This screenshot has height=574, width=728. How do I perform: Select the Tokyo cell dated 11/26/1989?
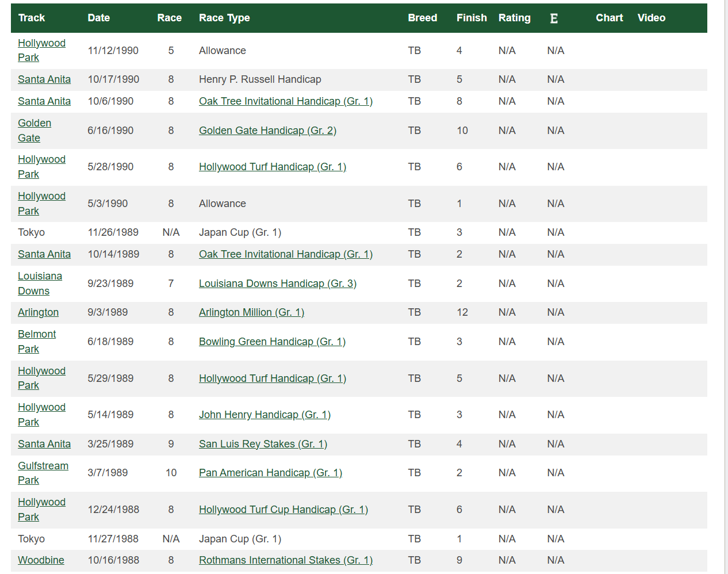(x=31, y=232)
